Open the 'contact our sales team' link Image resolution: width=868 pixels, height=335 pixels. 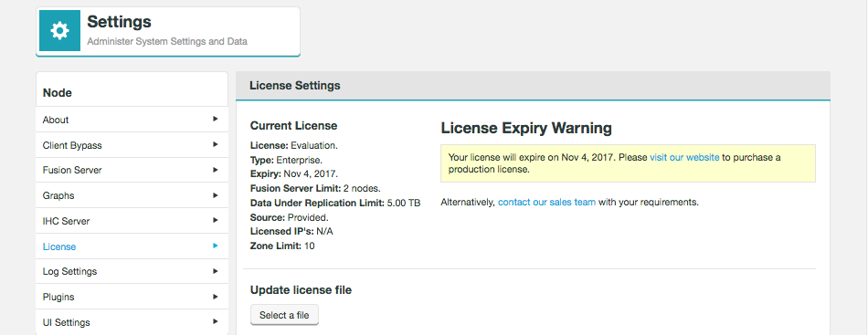tap(547, 203)
